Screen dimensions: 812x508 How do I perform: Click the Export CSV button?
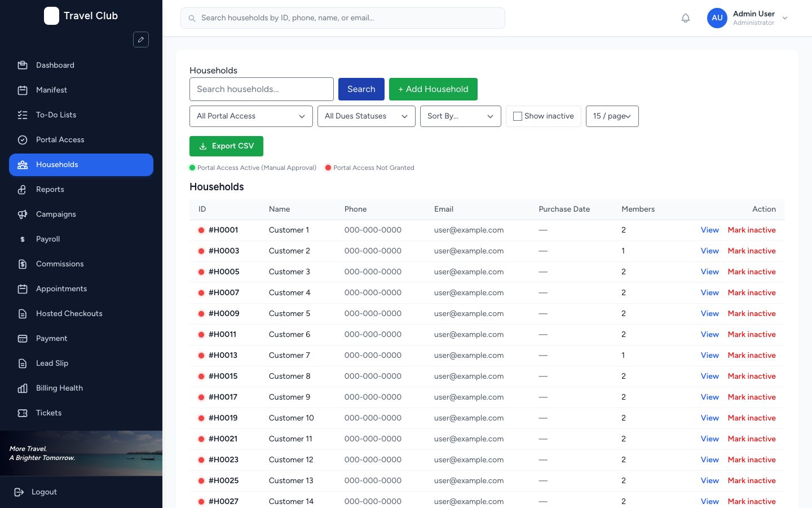pos(226,146)
